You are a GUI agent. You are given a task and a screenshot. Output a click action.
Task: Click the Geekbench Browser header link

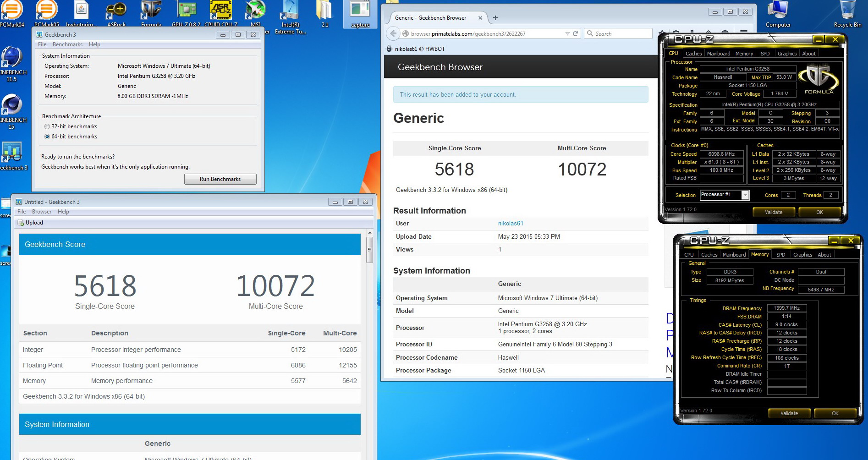point(440,67)
